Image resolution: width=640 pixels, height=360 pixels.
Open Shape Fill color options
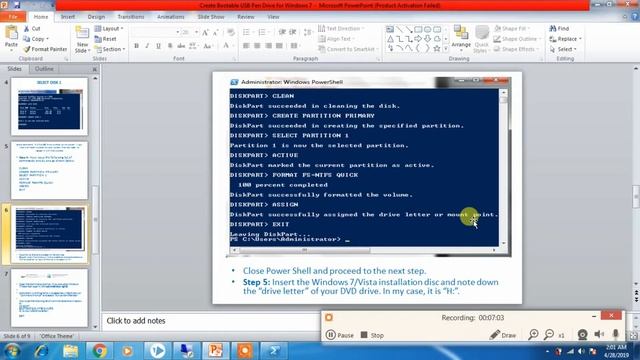tap(511, 29)
